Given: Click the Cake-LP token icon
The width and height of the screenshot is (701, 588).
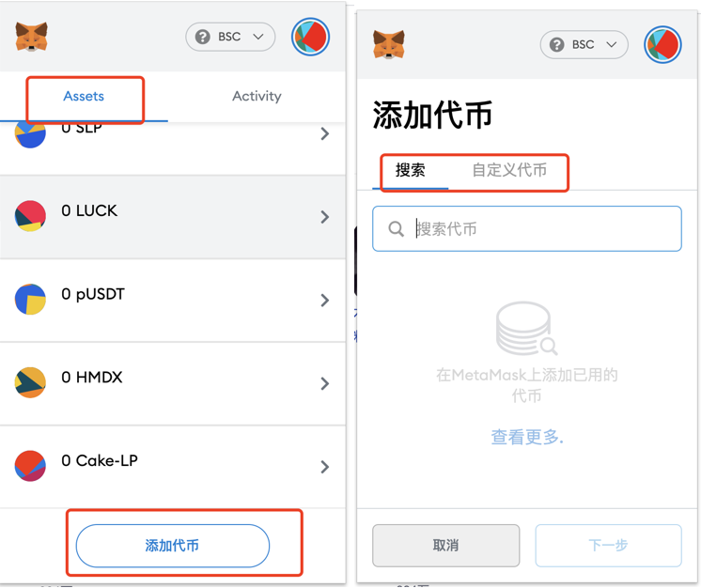Looking at the screenshot, I should [x=30, y=466].
